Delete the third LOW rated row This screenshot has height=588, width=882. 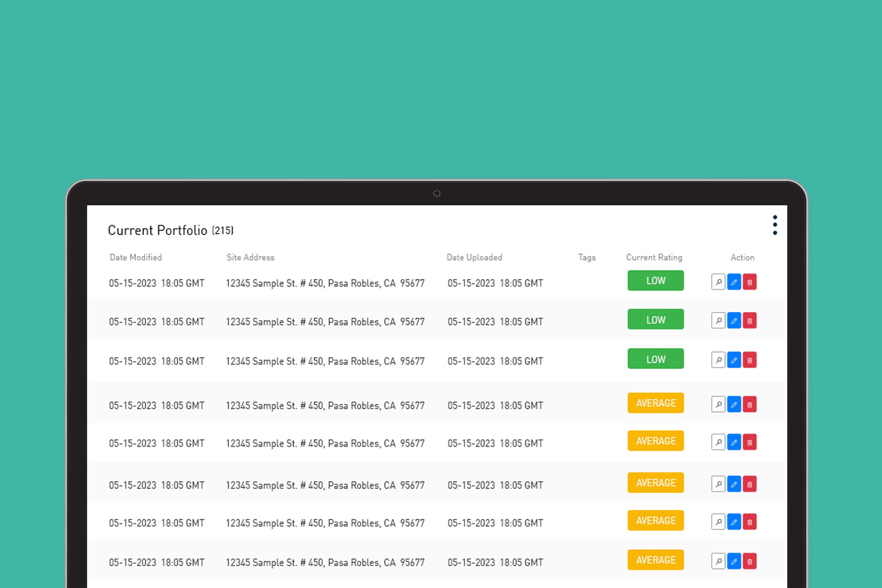[750, 360]
